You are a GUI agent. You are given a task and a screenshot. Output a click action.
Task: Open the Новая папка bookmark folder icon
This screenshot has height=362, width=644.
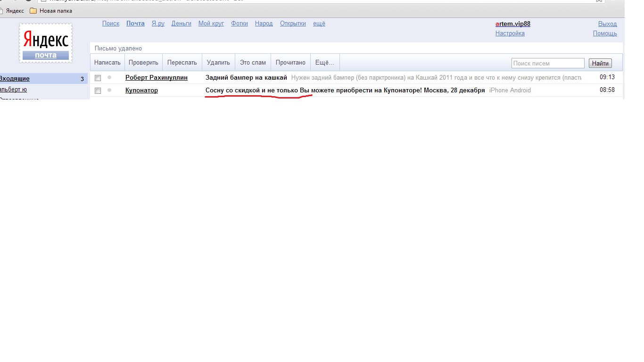tap(33, 11)
